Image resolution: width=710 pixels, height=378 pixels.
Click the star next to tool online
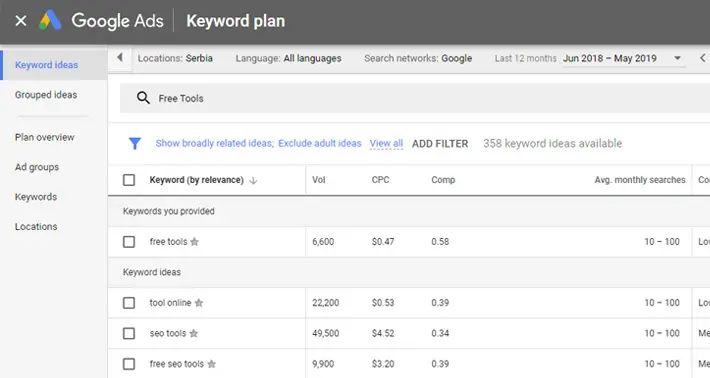click(199, 303)
